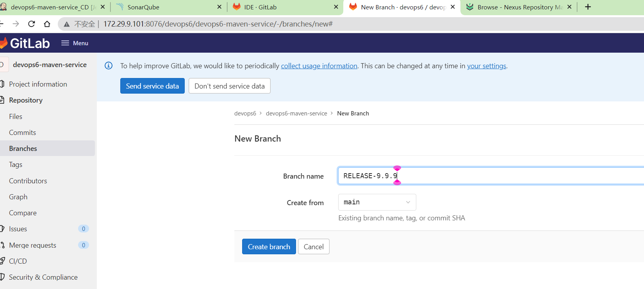The width and height of the screenshot is (644, 289).
Task: Expand the Create from main dropdown
Action: [x=377, y=202]
